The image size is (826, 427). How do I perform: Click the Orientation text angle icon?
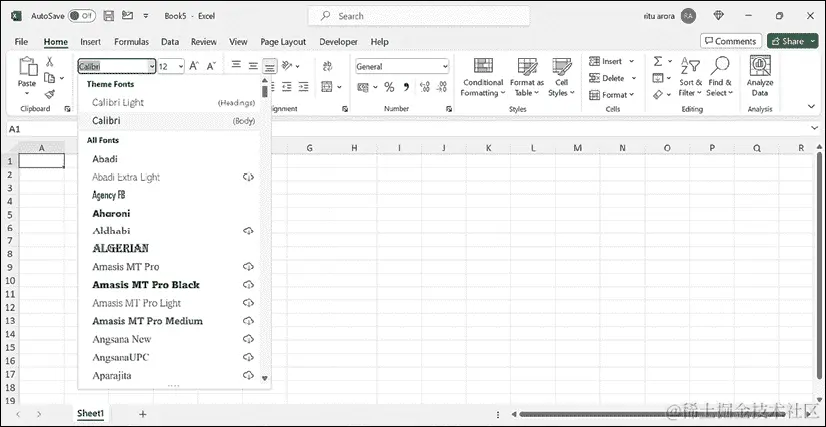point(287,66)
